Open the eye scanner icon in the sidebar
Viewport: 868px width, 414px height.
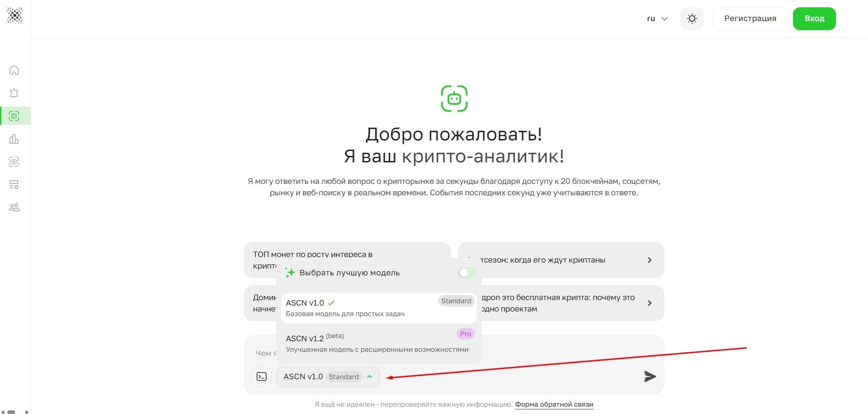(14, 161)
